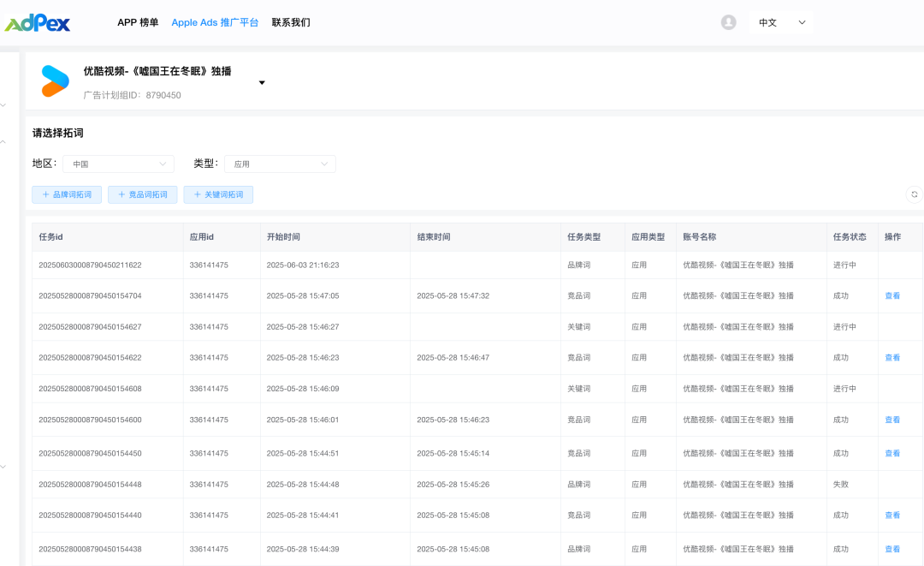Refresh the task list with circular arrow icon
924x566 pixels.
click(914, 194)
